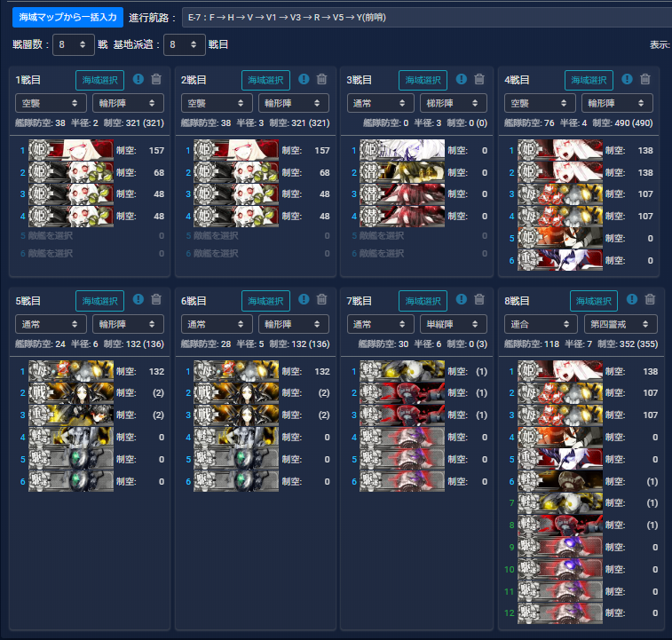
Task: Click the info icon for 5戦目
Action: [x=138, y=300]
